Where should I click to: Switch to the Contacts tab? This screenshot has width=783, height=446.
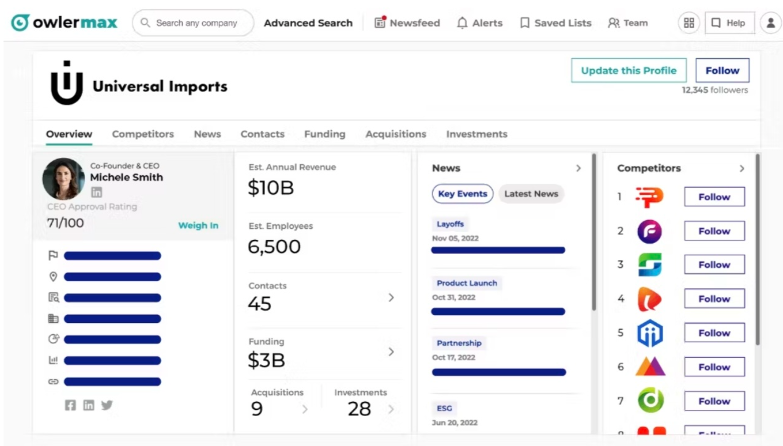click(x=263, y=134)
